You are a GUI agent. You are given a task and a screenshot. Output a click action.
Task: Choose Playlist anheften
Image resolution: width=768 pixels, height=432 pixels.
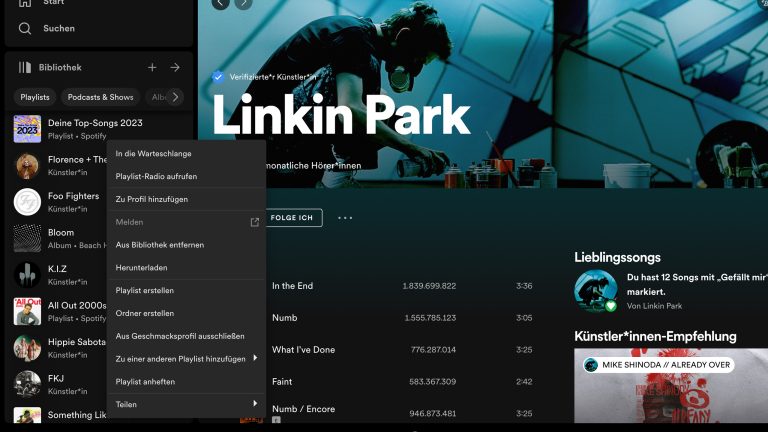point(186,382)
